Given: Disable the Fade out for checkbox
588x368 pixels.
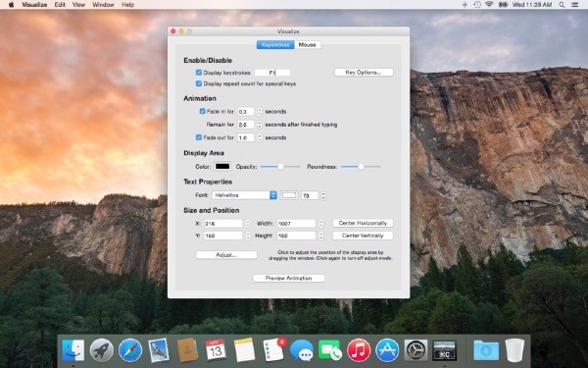Looking at the screenshot, I should [199, 137].
